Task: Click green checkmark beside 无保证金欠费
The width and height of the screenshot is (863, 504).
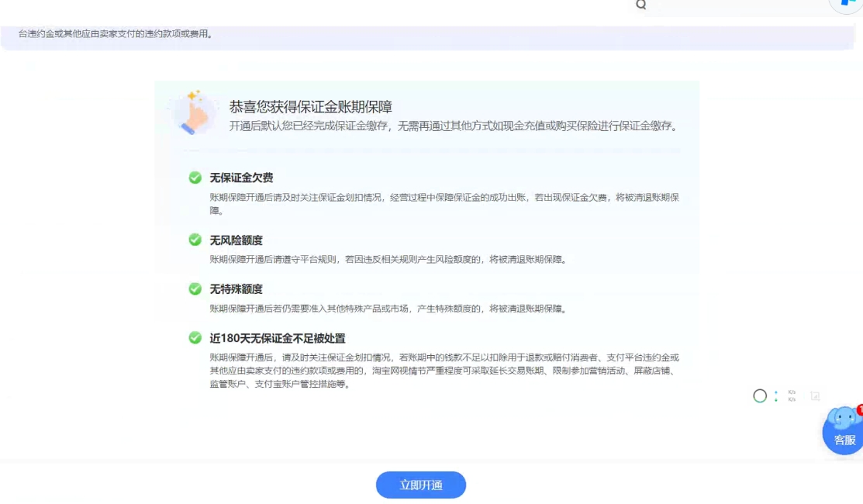Action: pyautogui.click(x=195, y=178)
